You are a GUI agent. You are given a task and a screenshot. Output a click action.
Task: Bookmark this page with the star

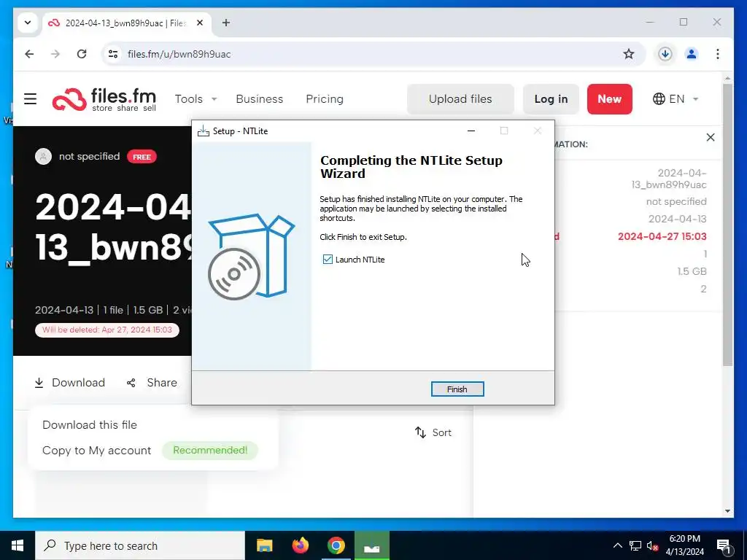[629, 54]
